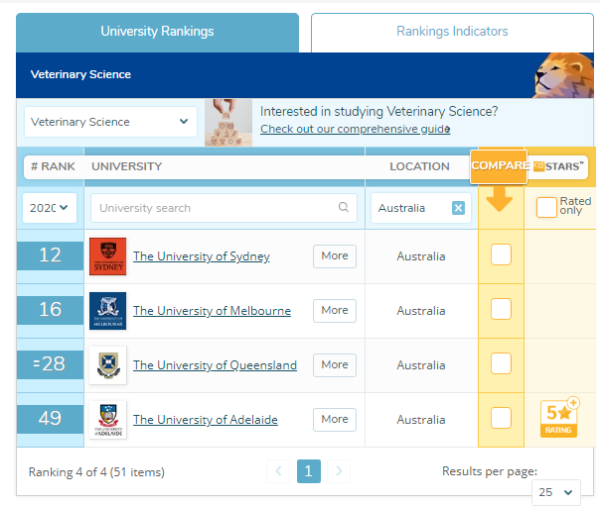Open The University of Adelaide link
600x506 pixels.
point(205,420)
